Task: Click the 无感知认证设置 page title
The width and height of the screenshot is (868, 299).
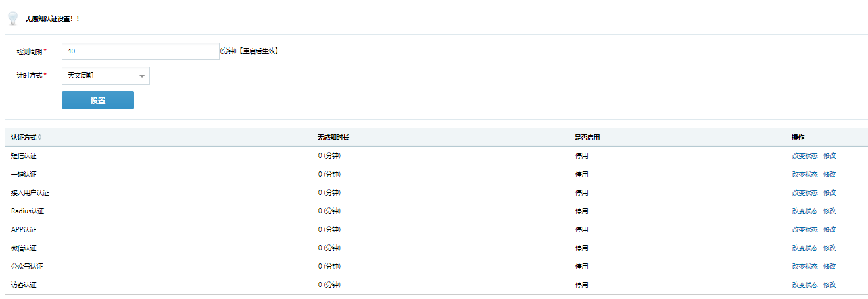Action: coord(53,19)
